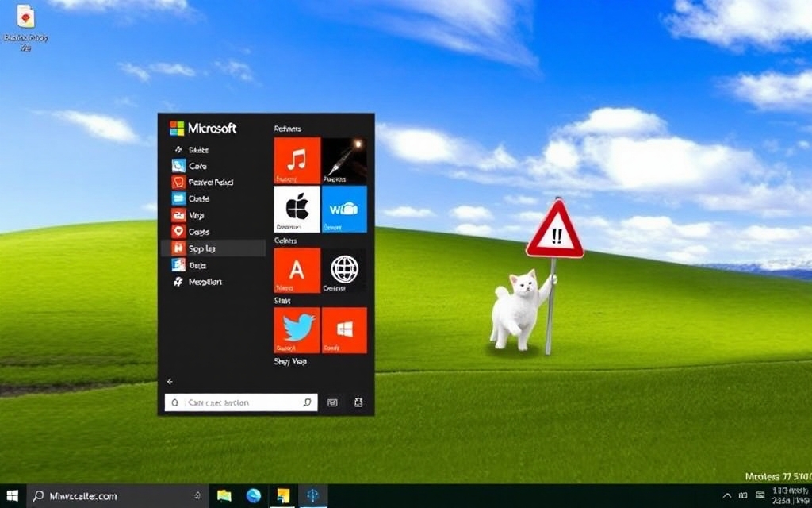Click the Microsoft logo in Start menu header

pyautogui.click(x=177, y=128)
